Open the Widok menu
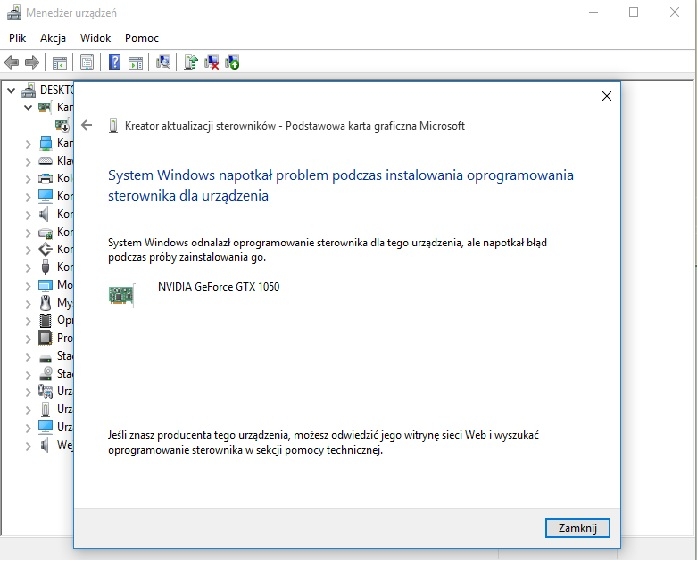The image size is (698, 563). pyautogui.click(x=95, y=38)
